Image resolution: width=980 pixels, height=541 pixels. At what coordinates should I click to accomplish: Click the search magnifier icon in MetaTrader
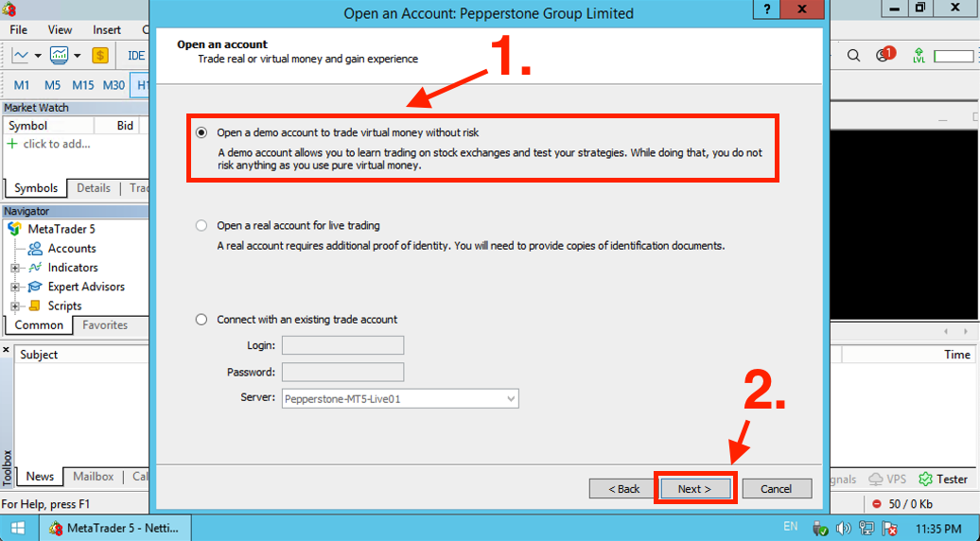[x=854, y=56]
